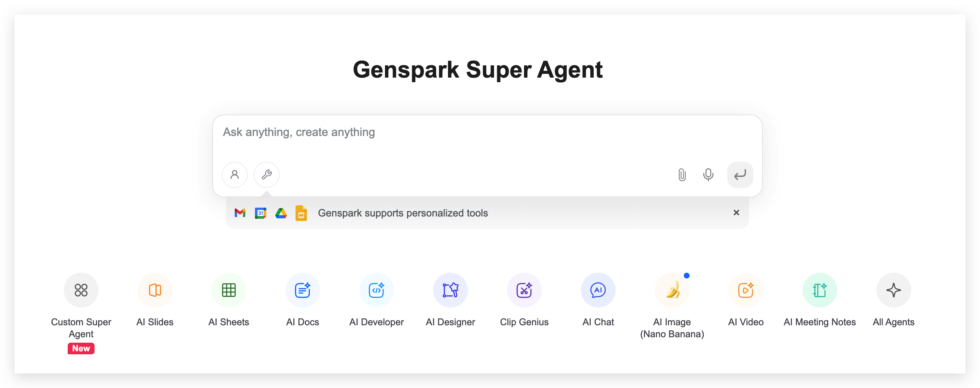Click the Google Drive icon in the banner

[280, 213]
